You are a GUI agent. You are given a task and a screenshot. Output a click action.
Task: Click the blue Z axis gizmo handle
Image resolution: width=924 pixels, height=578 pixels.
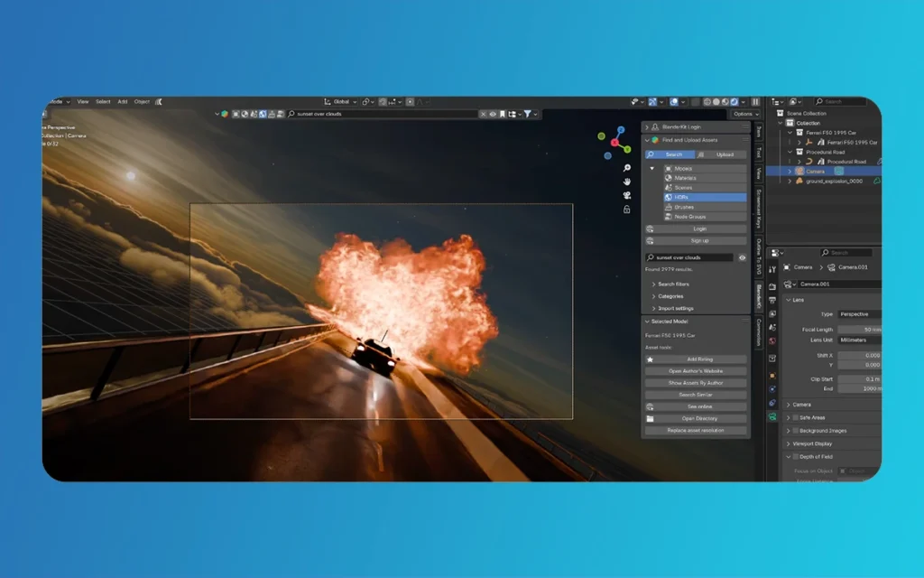tap(621, 130)
